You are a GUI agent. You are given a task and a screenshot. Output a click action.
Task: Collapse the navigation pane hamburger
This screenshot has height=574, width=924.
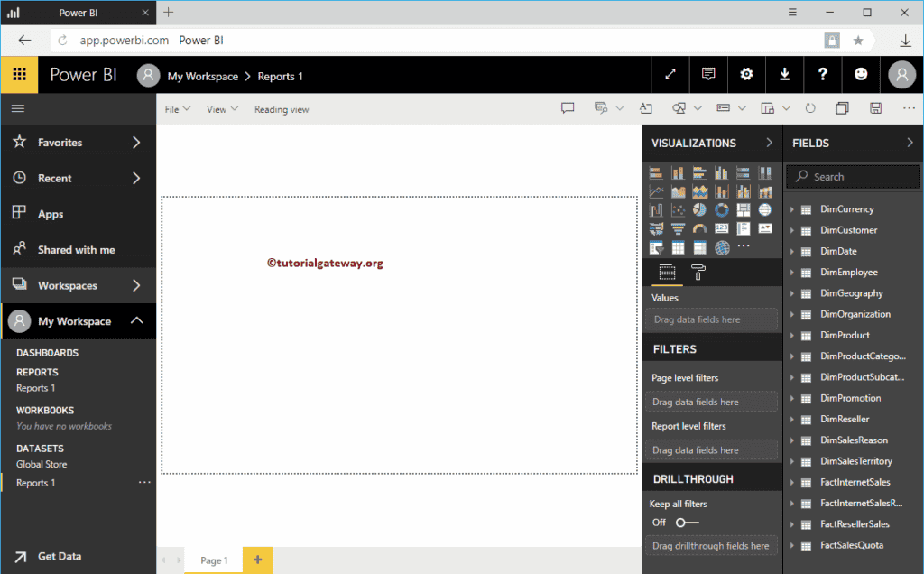tap(18, 108)
